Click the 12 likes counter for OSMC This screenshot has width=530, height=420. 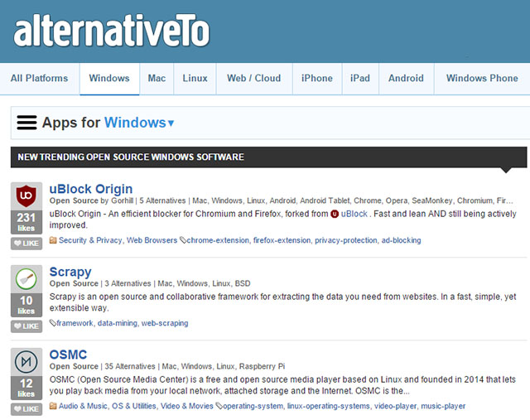[x=26, y=388]
